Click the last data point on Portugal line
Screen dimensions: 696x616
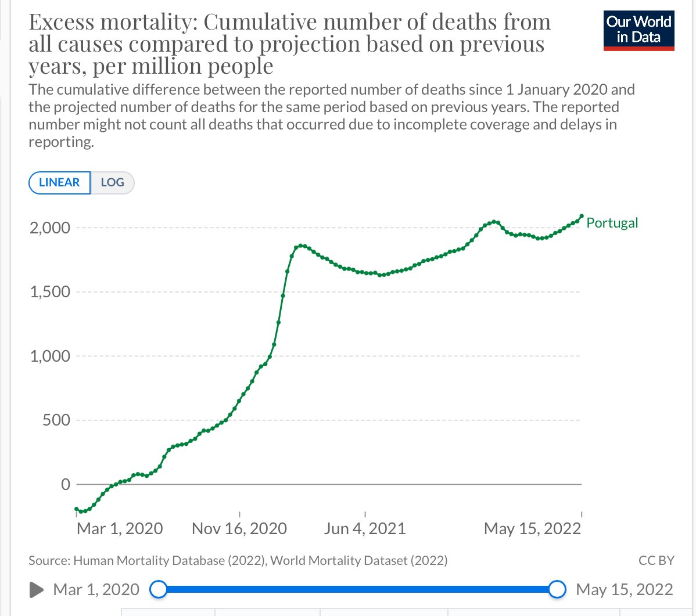(581, 217)
